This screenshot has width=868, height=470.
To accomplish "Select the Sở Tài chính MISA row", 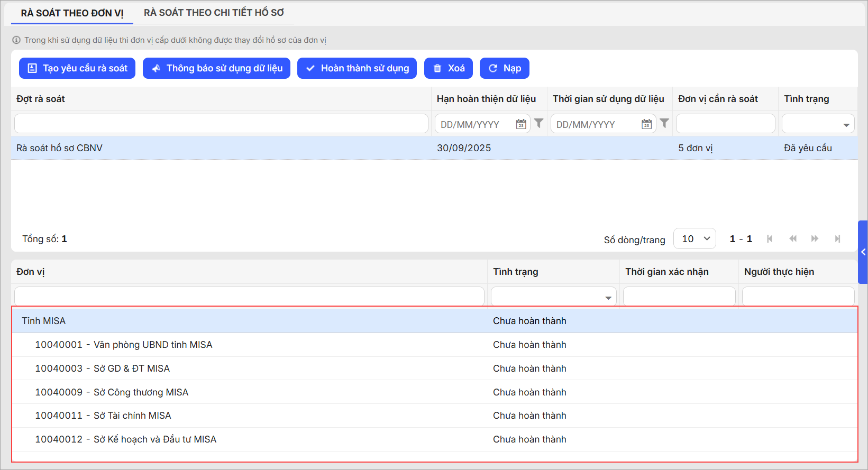I will [x=132, y=416].
